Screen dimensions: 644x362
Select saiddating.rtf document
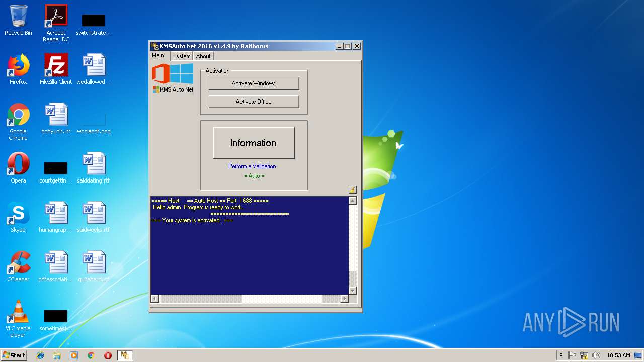pyautogui.click(x=94, y=168)
